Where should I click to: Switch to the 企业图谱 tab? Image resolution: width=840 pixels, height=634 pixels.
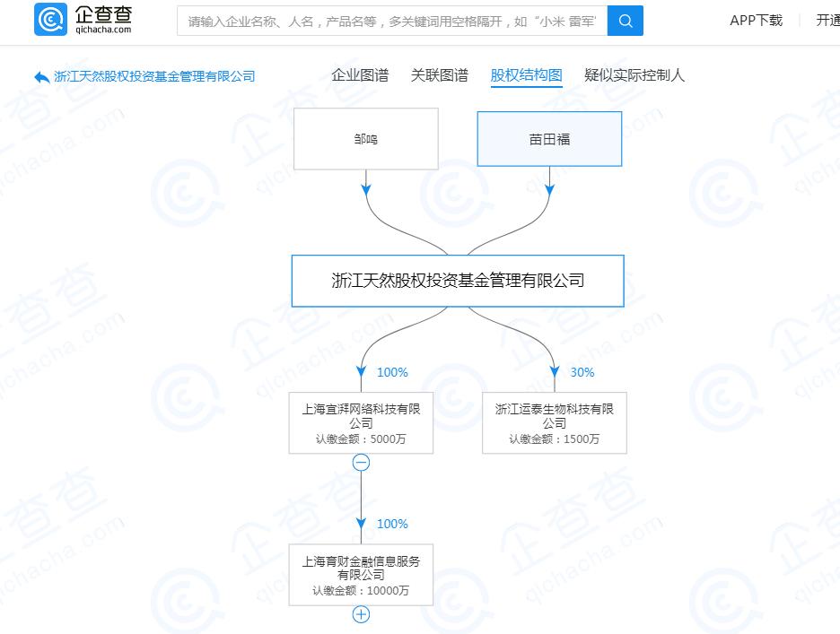361,75
